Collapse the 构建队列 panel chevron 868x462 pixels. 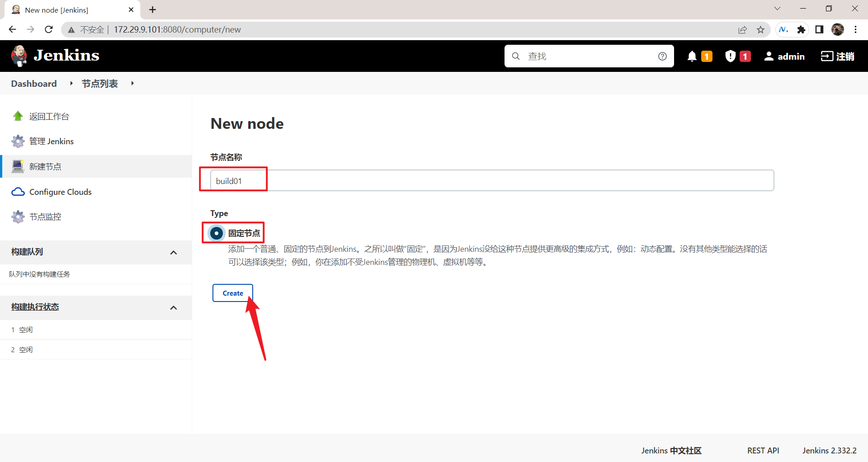(x=174, y=252)
